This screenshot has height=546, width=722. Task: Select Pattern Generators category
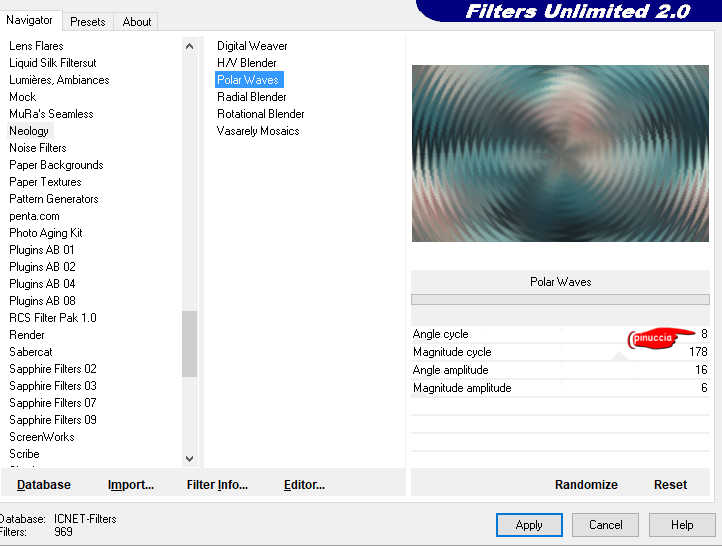[54, 199]
